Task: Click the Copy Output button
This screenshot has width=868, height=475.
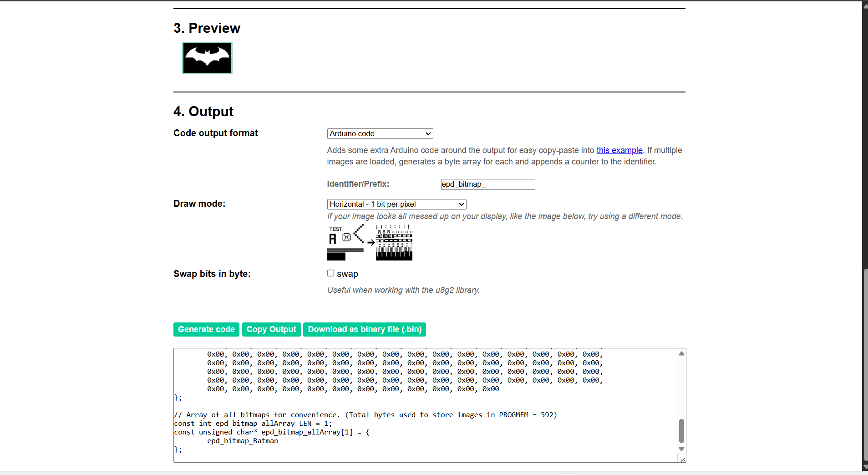Action: (271, 329)
